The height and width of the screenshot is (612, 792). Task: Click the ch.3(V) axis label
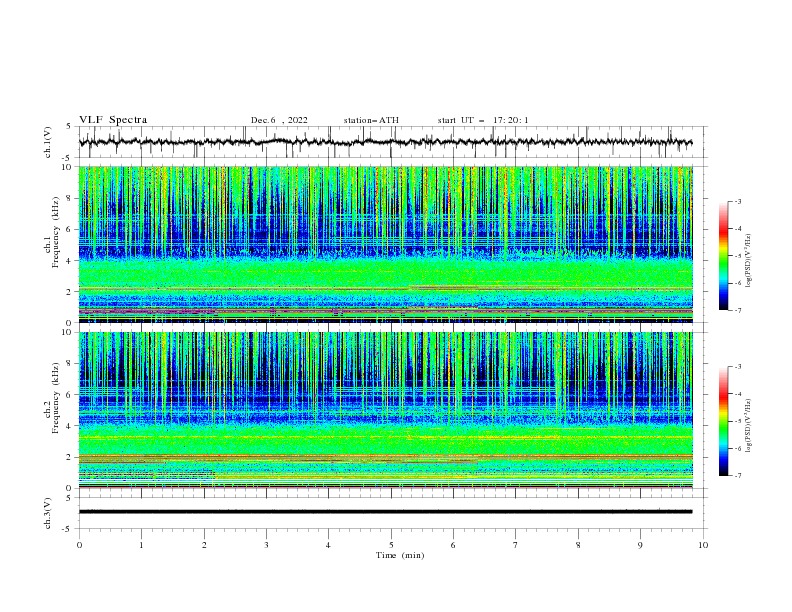[48, 513]
